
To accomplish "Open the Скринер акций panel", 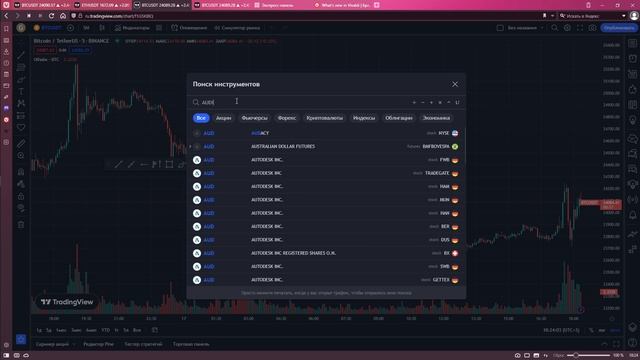I will click(x=52, y=344).
